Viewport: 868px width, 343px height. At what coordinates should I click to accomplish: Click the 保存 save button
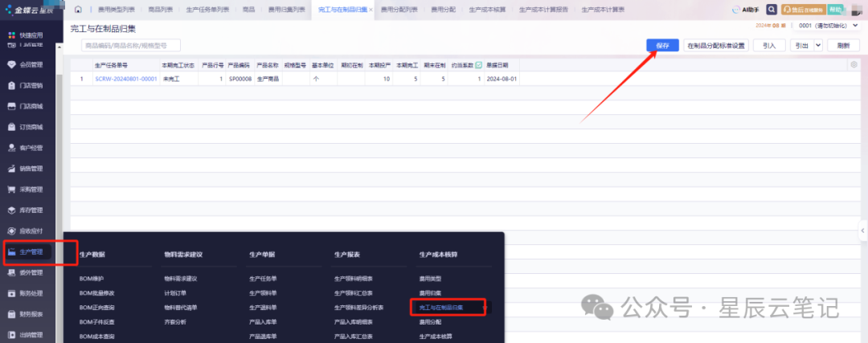(662, 46)
